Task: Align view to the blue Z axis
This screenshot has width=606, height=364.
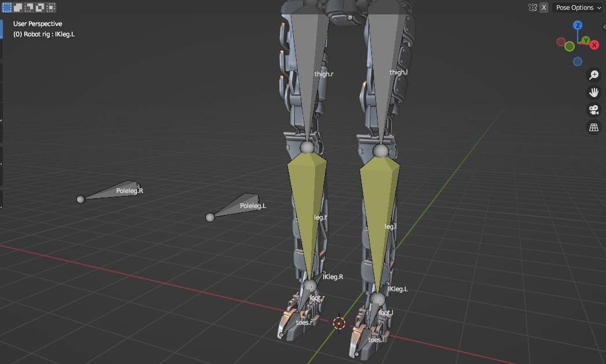Action: pos(578,25)
